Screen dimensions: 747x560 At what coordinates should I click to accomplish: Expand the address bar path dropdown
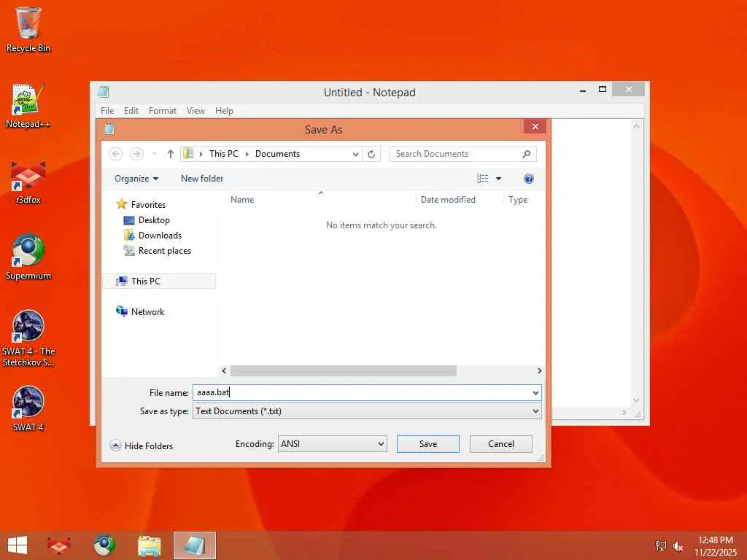[x=355, y=154]
